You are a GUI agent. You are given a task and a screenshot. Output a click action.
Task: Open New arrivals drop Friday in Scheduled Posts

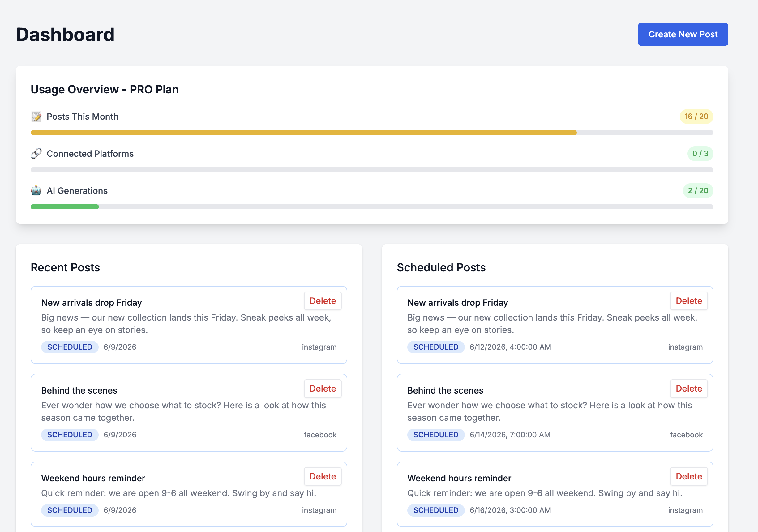[458, 303]
